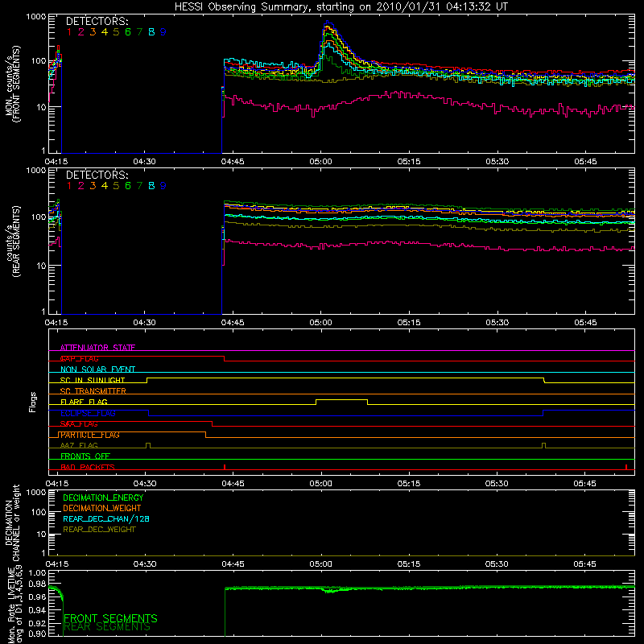Click 05:45 tick label under decimation panel
The image size is (644, 644).
tap(585, 564)
